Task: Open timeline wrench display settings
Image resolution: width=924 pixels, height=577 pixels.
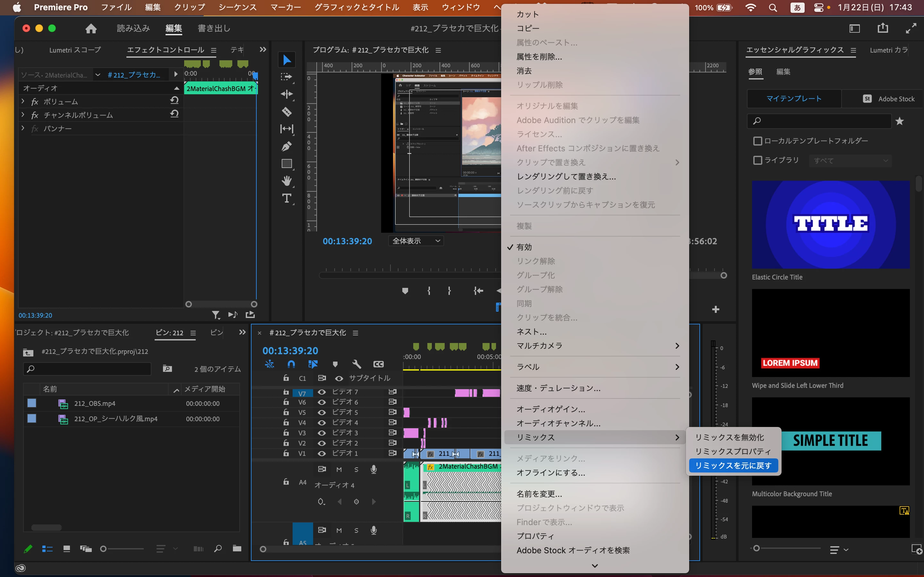Action: tap(356, 364)
